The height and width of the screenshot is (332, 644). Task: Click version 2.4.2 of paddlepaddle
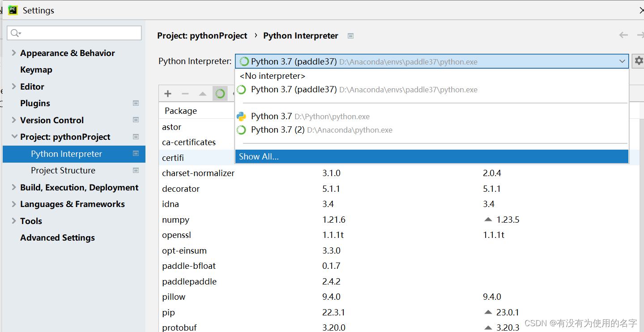click(331, 281)
